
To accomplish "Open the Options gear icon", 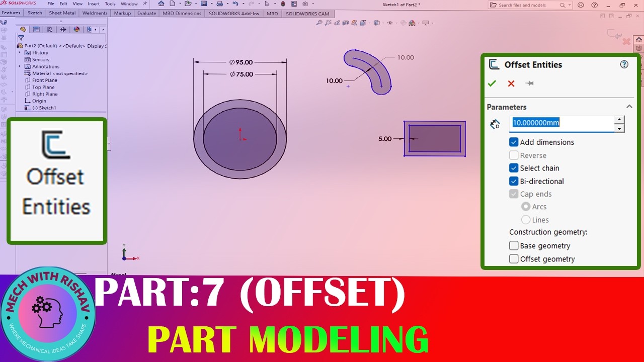I will [305, 4].
